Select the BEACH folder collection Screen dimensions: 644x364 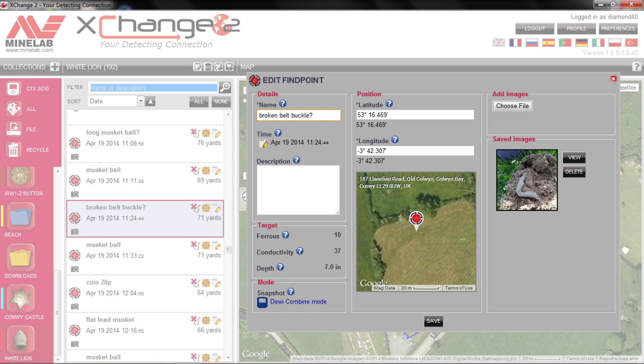[22, 216]
